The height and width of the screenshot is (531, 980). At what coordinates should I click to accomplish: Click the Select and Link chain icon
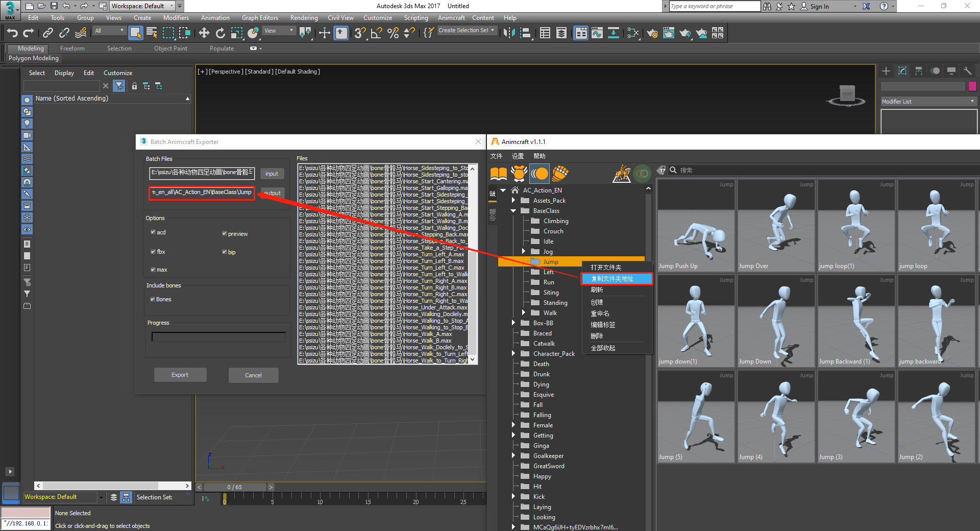point(48,33)
